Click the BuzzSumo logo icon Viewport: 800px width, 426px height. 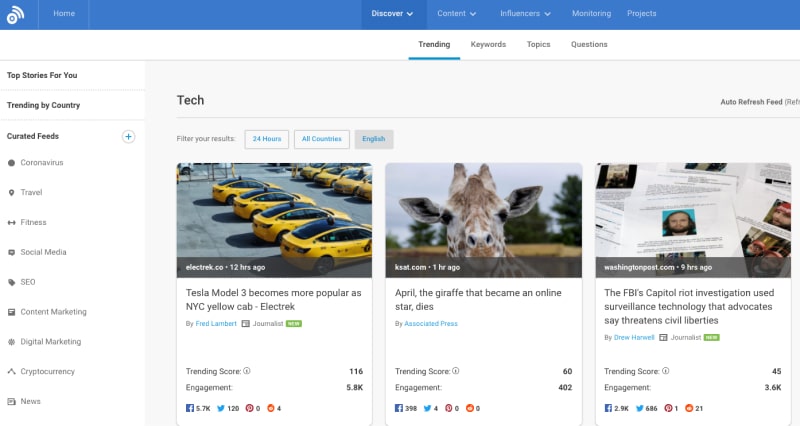click(x=15, y=15)
